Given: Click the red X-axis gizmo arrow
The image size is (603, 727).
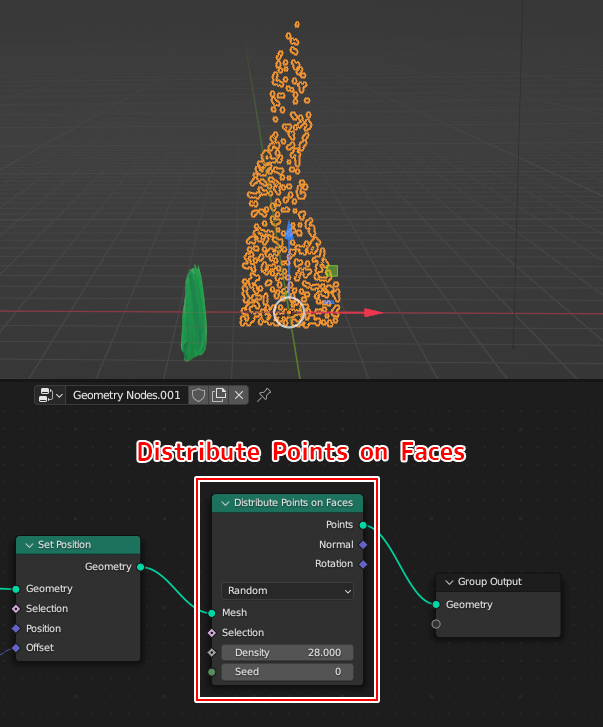Looking at the screenshot, I should pos(373,313).
